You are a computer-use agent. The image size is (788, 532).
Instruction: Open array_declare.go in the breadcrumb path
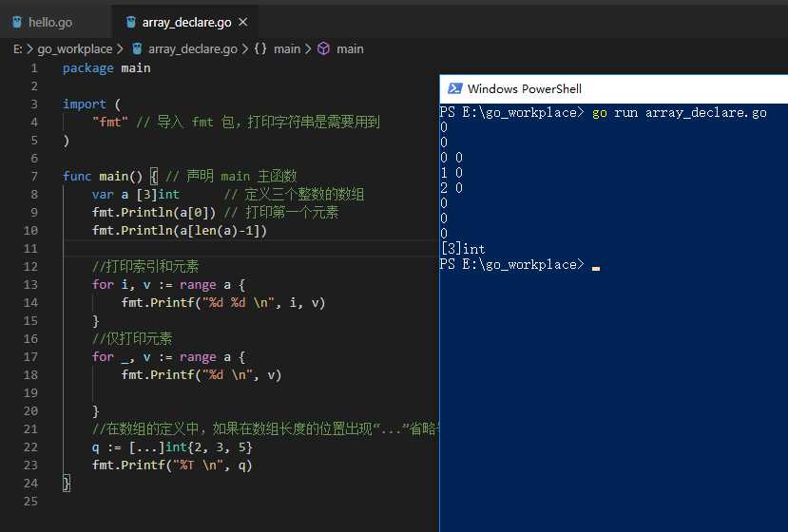pyautogui.click(x=192, y=48)
